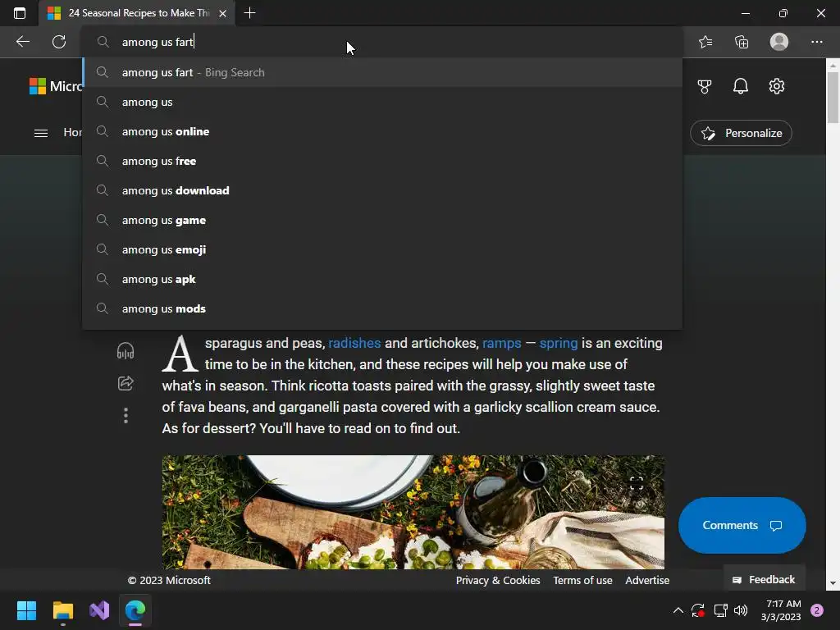Open the sync status tray icon
This screenshot has width=840, height=630.
[x=698, y=610]
